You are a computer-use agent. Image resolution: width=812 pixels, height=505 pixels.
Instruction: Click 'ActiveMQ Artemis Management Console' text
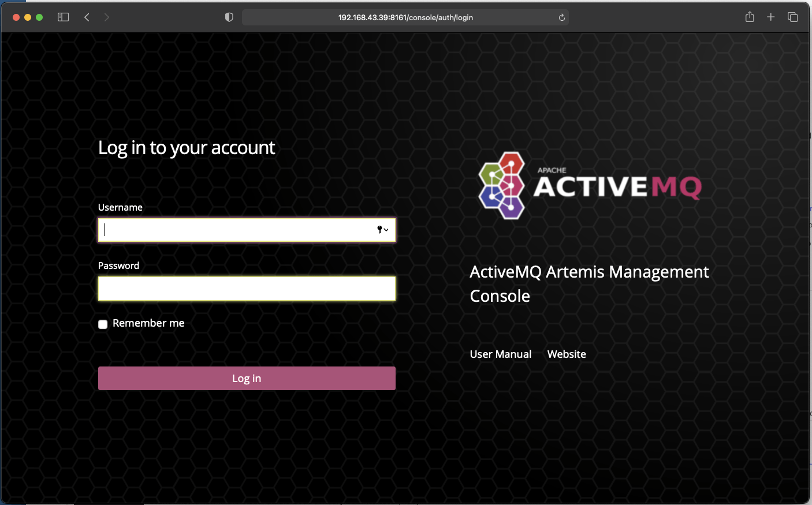pos(589,284)
